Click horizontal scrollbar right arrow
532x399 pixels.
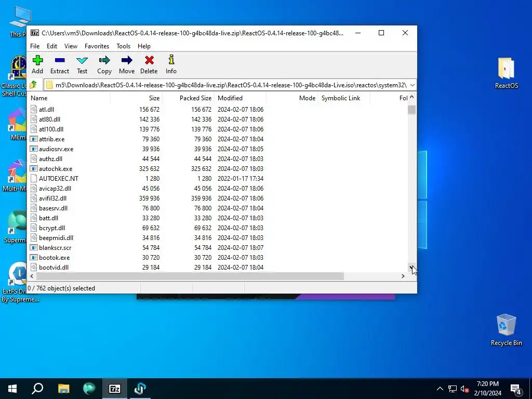coord(403,276)
